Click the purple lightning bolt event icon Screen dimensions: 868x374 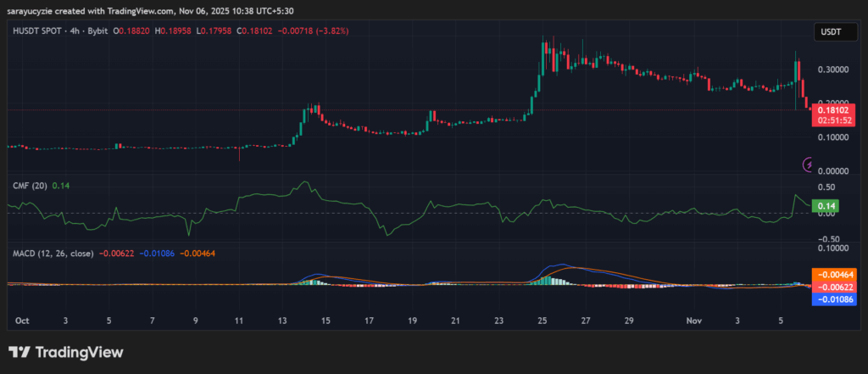pos(808,164)
